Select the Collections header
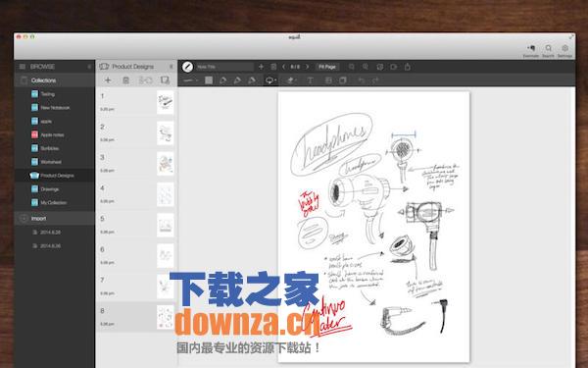This screenshot has width=588, height=368. point(54,80)
